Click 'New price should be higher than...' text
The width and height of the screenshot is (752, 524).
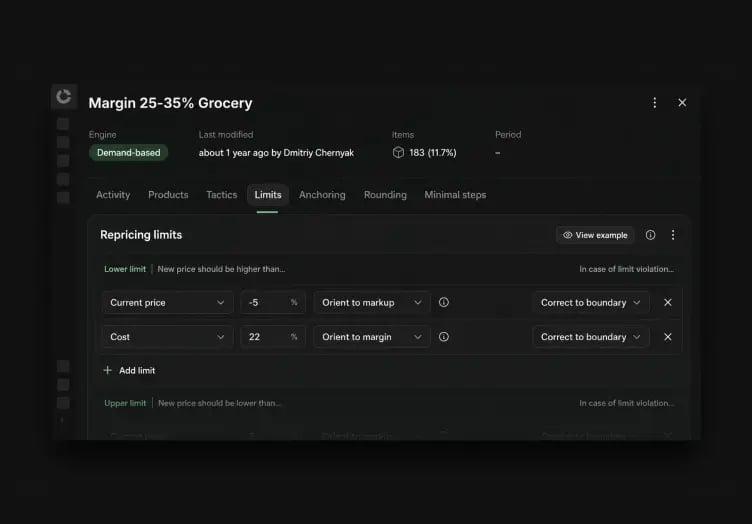[x=221, y=269]
